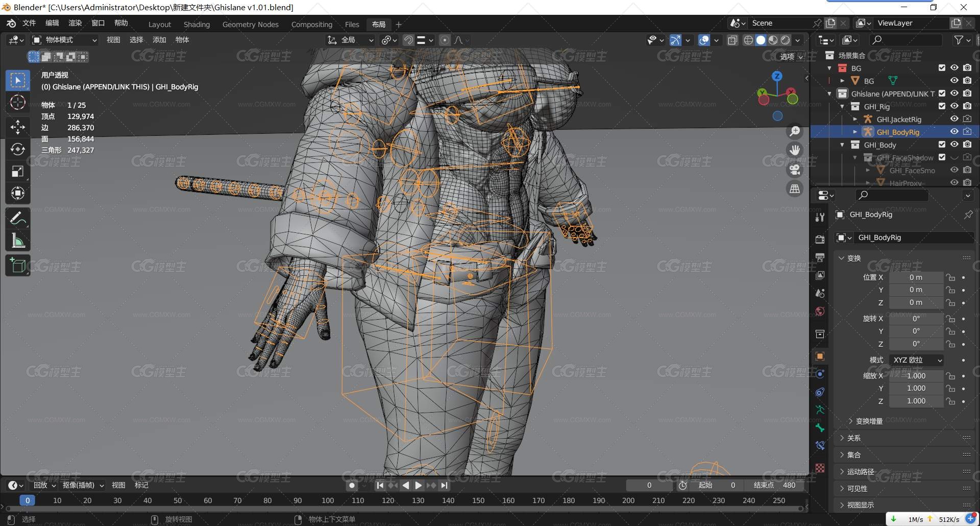
Task: Play animation forward
Action: [419, 486]
